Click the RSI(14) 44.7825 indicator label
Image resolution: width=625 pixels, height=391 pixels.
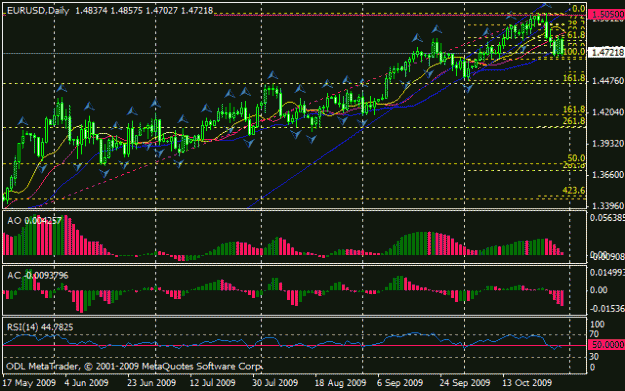click(x=40, y=328)
